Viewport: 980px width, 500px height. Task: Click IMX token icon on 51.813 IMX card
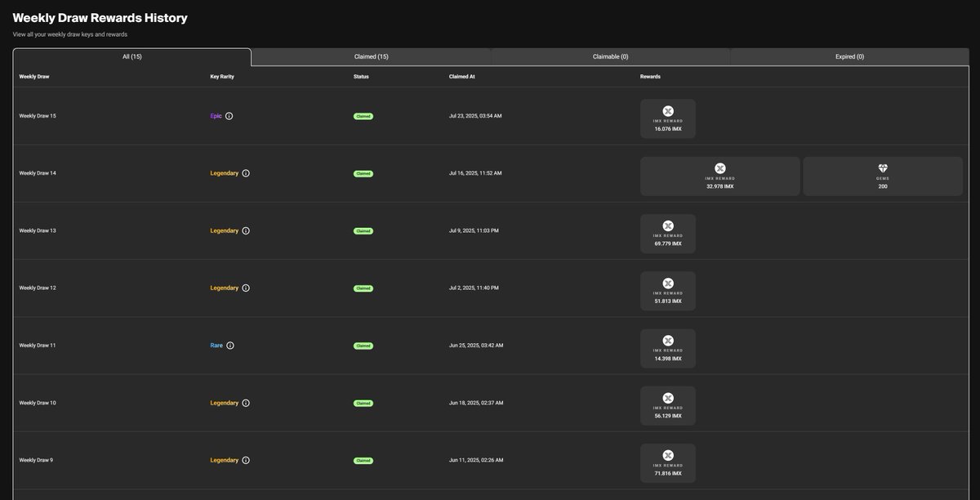tap(668, 283)
